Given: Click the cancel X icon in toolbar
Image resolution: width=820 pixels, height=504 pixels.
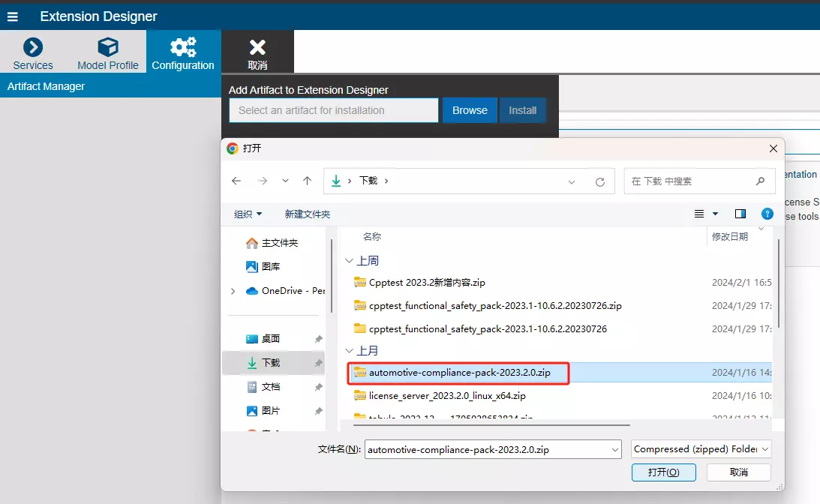Looking at the screenshot, I should [x=257, y=52].
